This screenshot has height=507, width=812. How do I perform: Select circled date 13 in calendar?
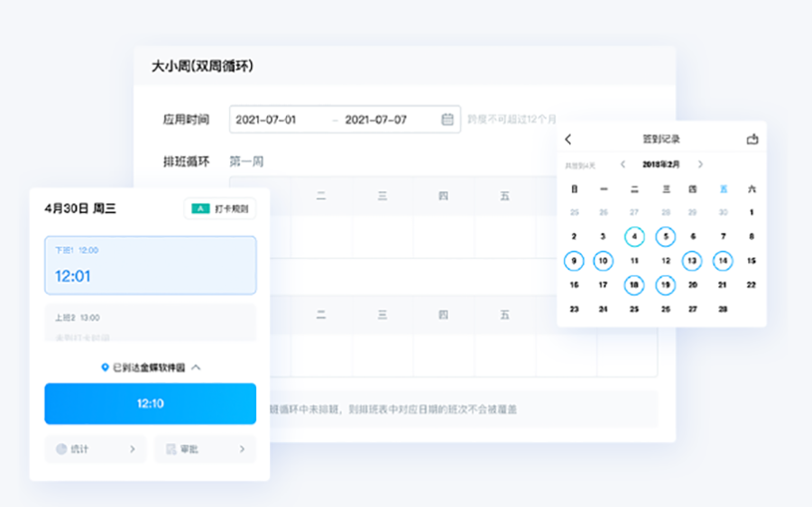pos(692,261)
